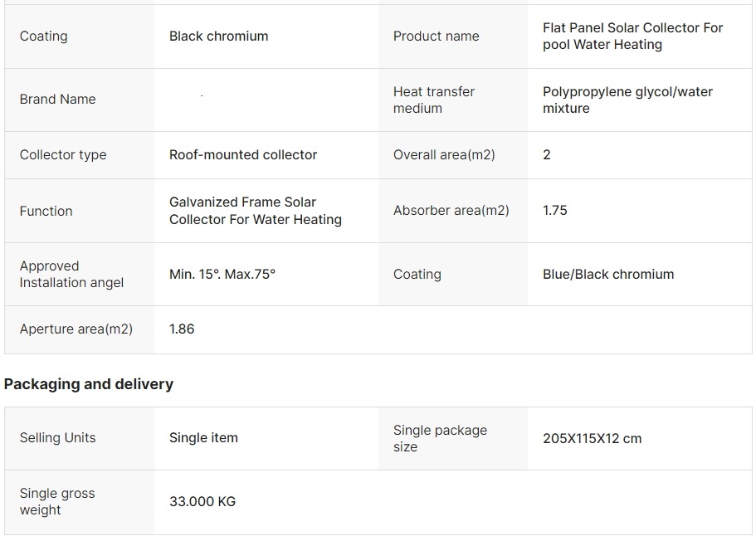Viewport: 756px width, 541px height.
Task: Click the "Absorber area(m2)" label
Action: pos(451,211)
